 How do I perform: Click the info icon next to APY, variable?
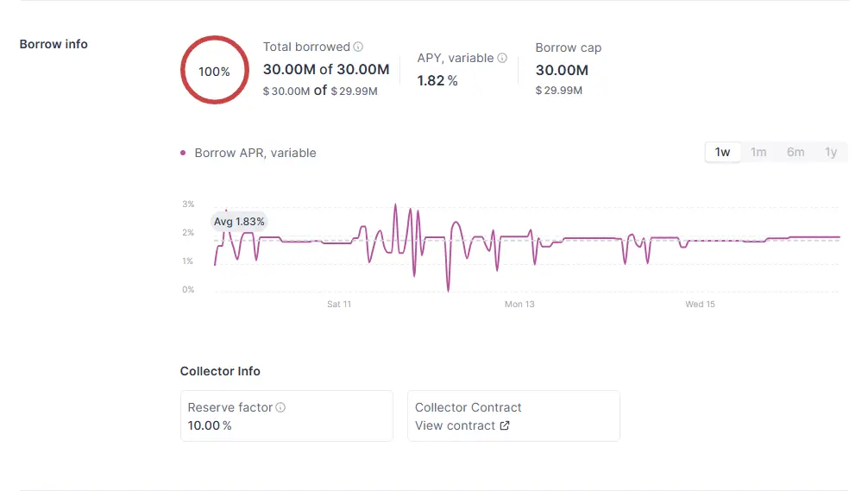[502, 59]
